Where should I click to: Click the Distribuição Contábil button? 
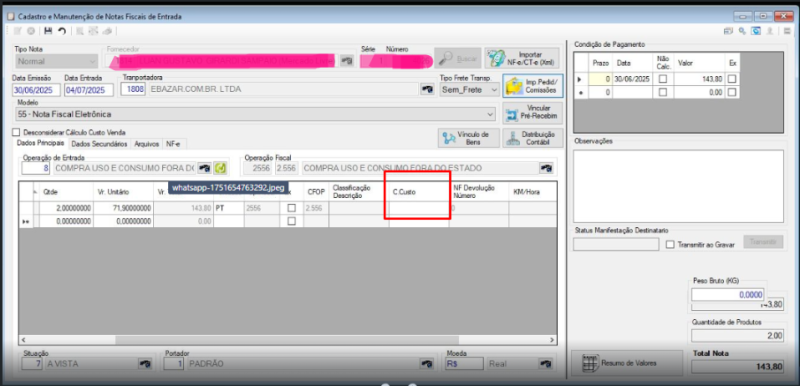tap(533, 138)
